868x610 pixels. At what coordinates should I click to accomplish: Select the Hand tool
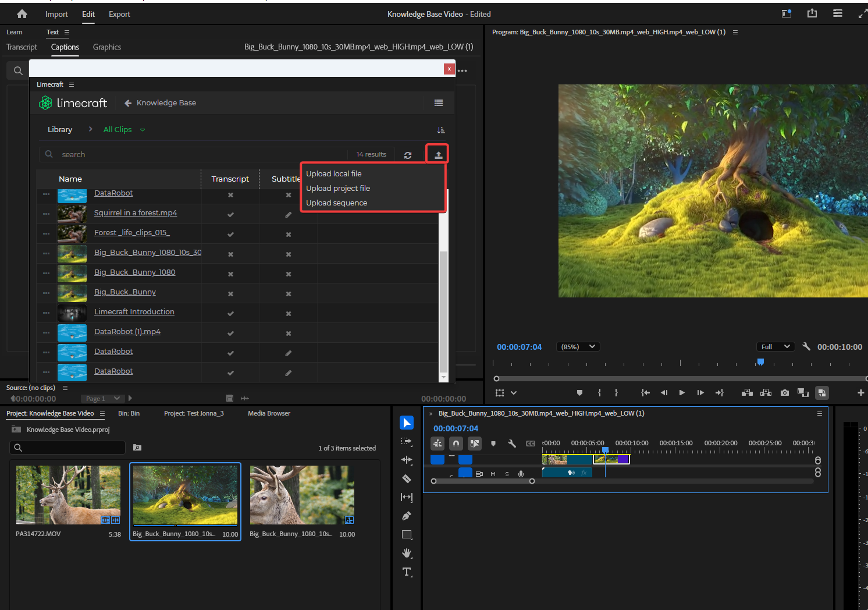point(407,553)
